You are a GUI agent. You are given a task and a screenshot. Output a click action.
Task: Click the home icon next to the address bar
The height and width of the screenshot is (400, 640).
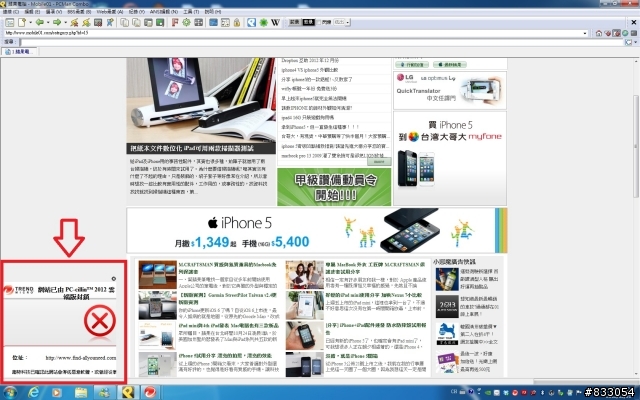click(599, 33)
